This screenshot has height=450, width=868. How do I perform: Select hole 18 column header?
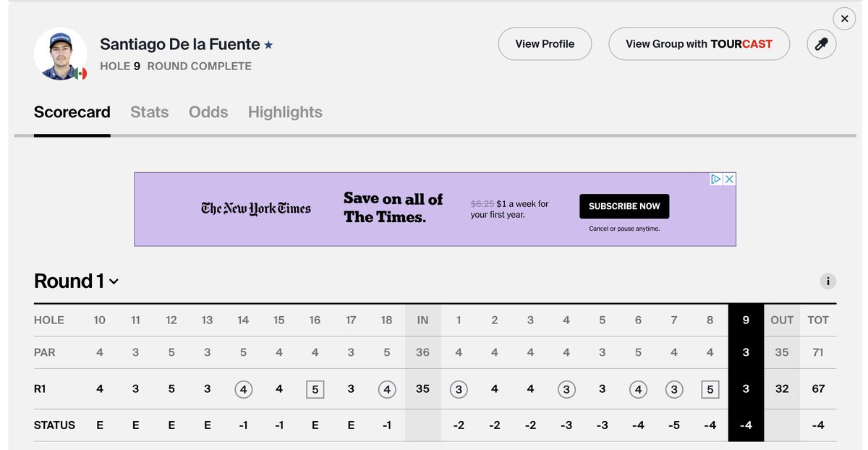[387, 320]
